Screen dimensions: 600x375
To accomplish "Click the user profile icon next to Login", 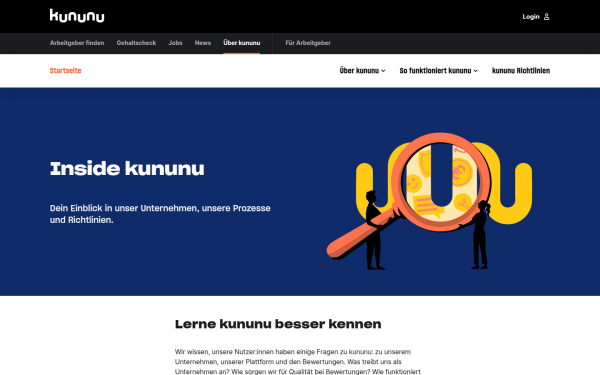I will [x=546, y=16].
